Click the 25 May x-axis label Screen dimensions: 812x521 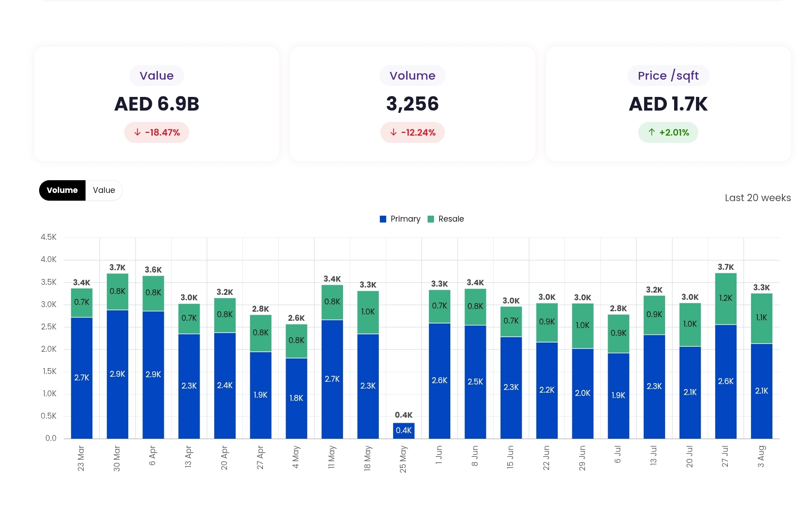(x=403, y=459)
